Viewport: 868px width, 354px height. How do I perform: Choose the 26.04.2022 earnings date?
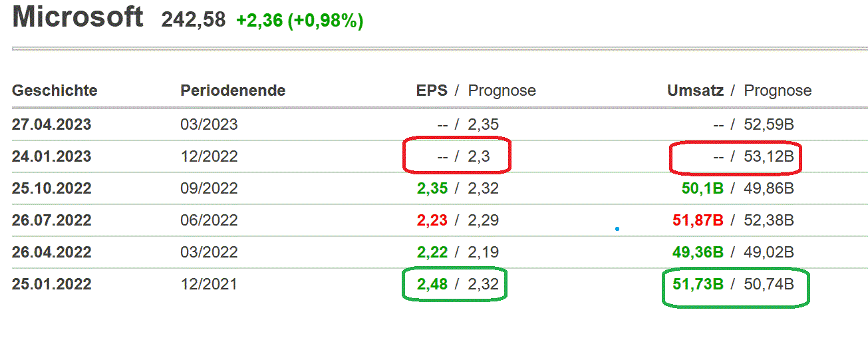[51, 252]
